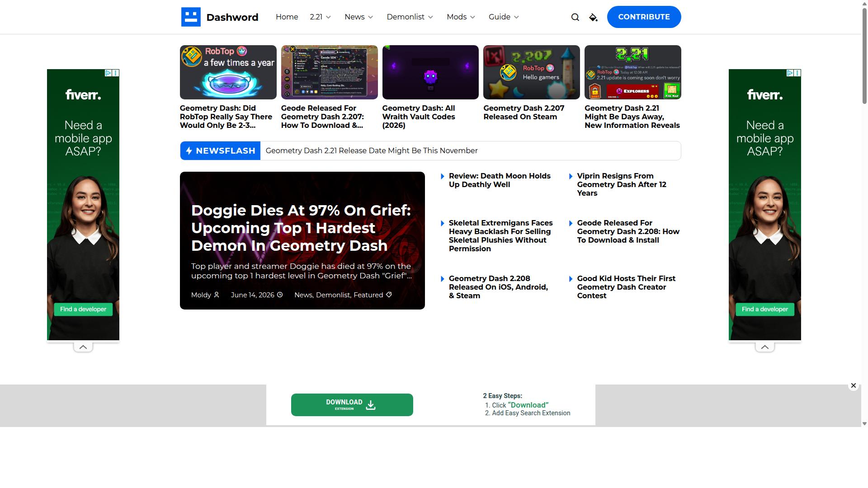Expand the Demonlist dropdown menu
The width and height of the screenshot is (868, 488).
[410, 17]
